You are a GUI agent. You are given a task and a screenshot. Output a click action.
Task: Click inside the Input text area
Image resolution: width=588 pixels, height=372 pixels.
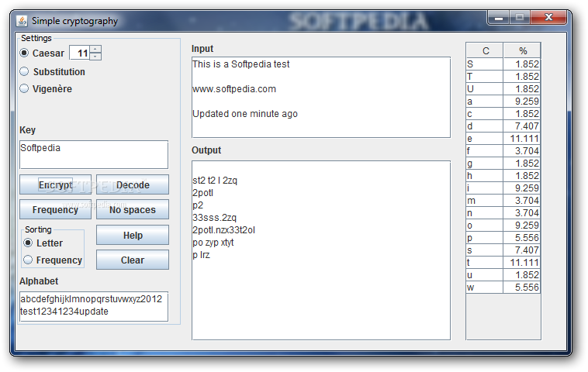(321, 98)
